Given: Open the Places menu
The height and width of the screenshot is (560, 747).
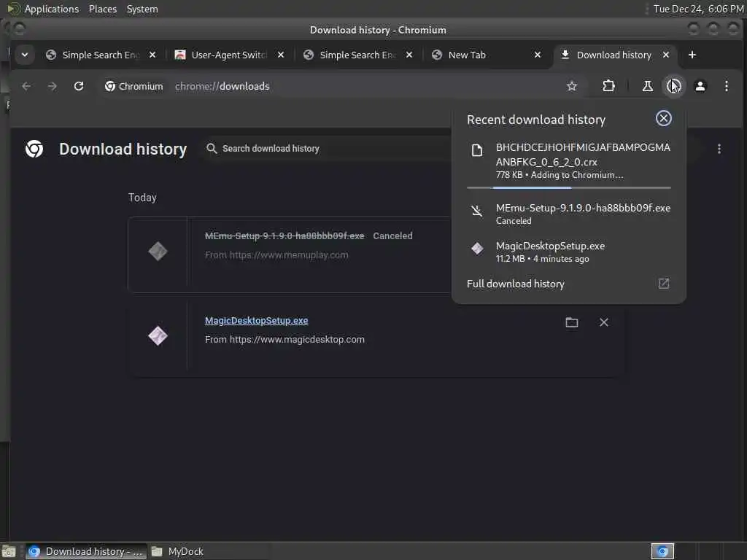Looking at the screenshot, I should [102, 9].
